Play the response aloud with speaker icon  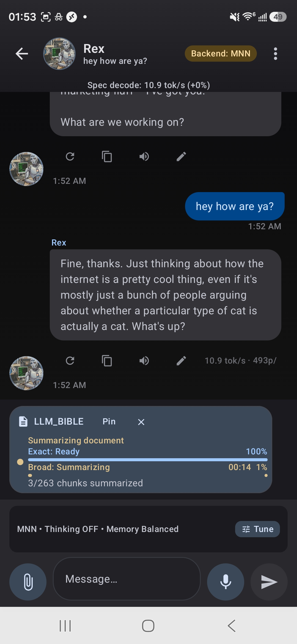(x=144, y=361)
